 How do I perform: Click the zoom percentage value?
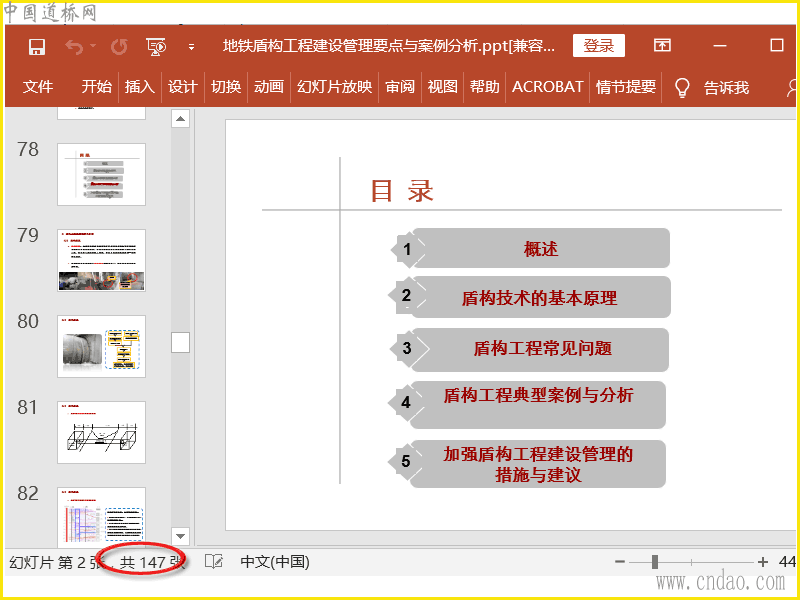tap(787, 562)
